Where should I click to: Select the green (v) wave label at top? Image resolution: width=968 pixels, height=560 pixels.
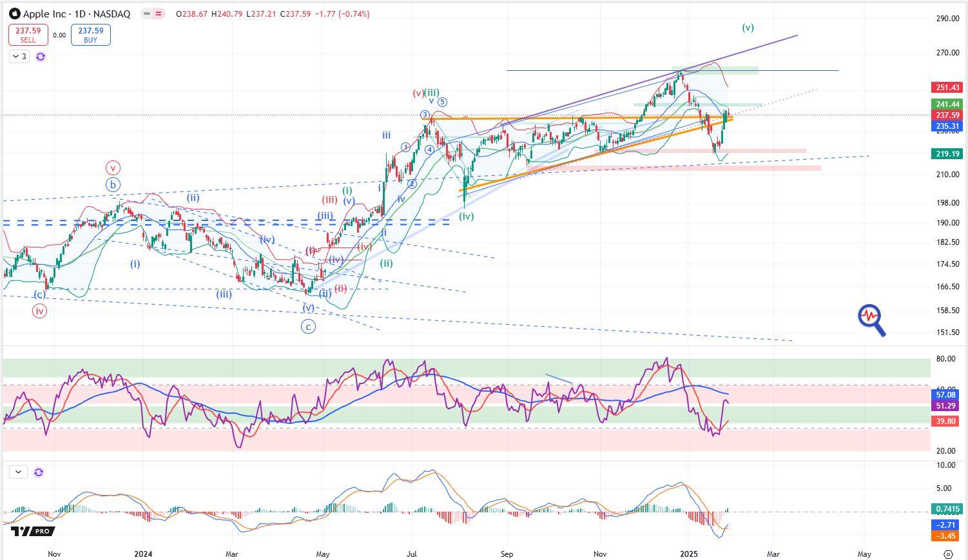748,28
